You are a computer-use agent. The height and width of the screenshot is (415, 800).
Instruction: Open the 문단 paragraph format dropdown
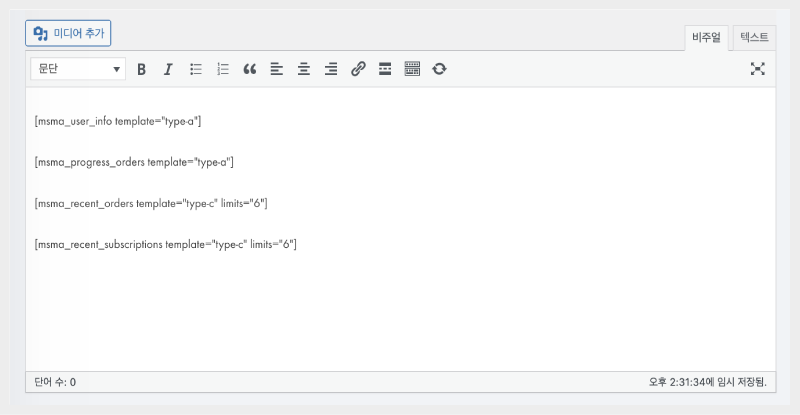[78, 69]
